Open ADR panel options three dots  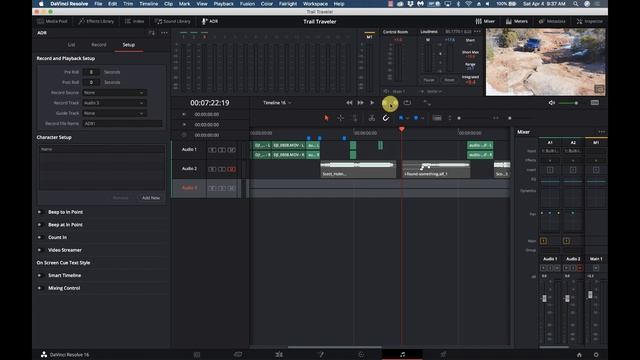(x=164, y=33)
